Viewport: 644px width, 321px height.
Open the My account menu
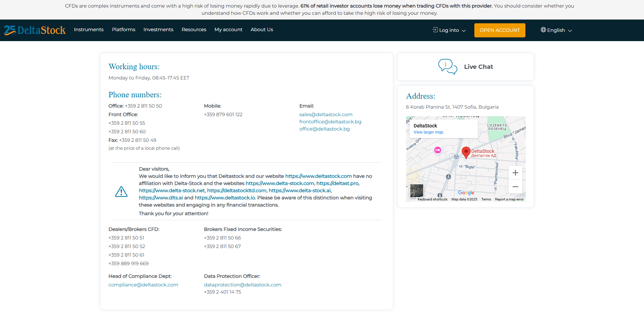coord(228,29)
